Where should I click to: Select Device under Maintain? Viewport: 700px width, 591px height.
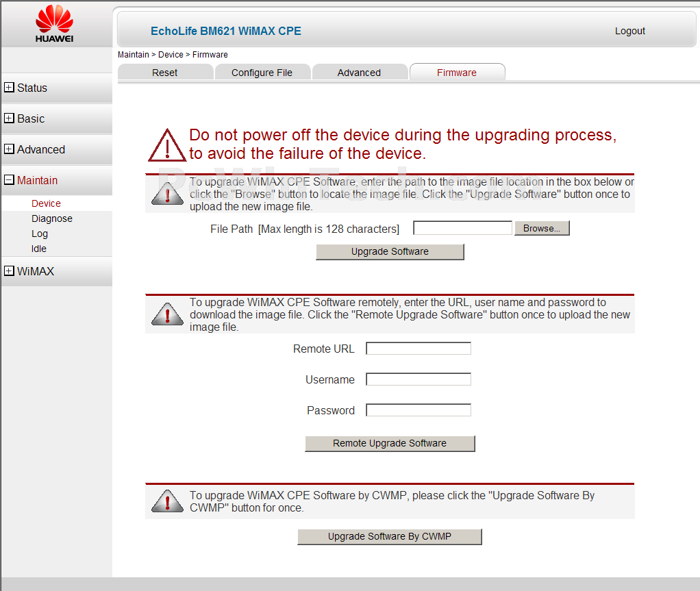coord(46,203)
